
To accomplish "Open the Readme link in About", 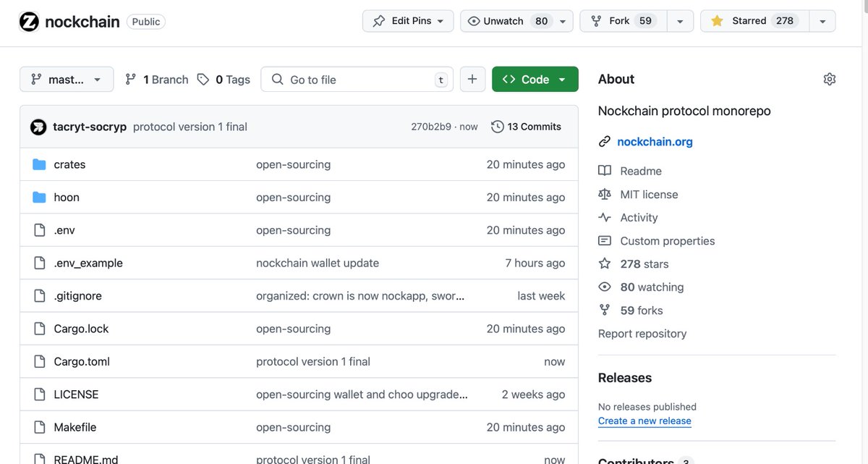I will click(641, 171).
